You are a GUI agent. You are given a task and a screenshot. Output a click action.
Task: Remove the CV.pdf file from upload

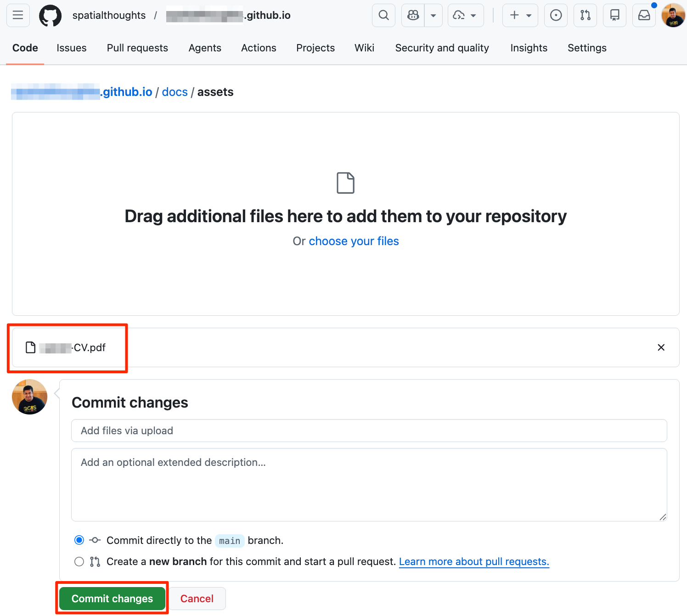point(661,347)
